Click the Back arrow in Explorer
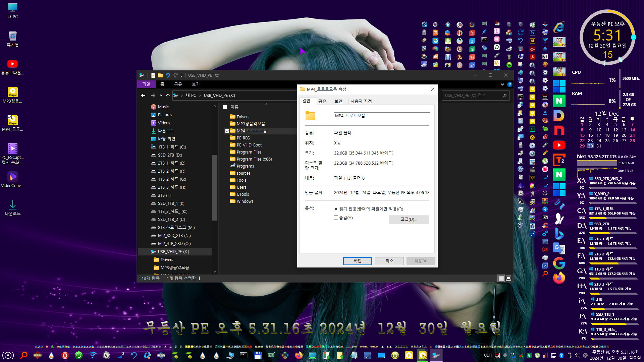Image resolution: width=644 pixels, height=362 pixels. 143,96
